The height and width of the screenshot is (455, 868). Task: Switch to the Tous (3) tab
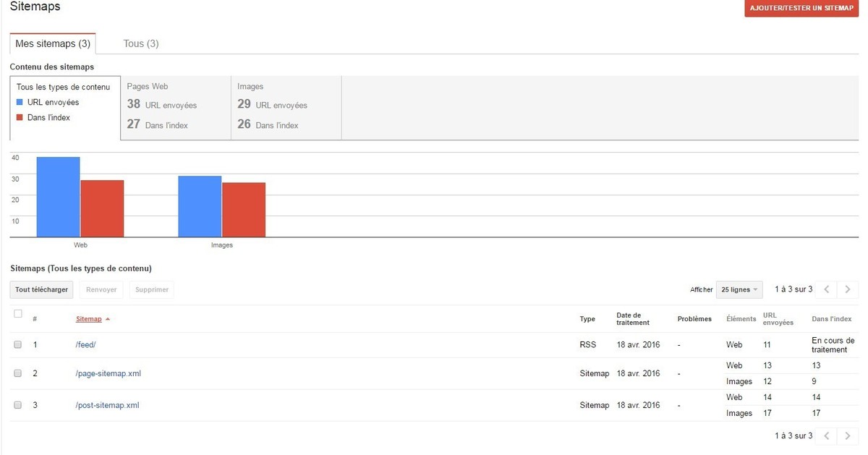point(141,43)
